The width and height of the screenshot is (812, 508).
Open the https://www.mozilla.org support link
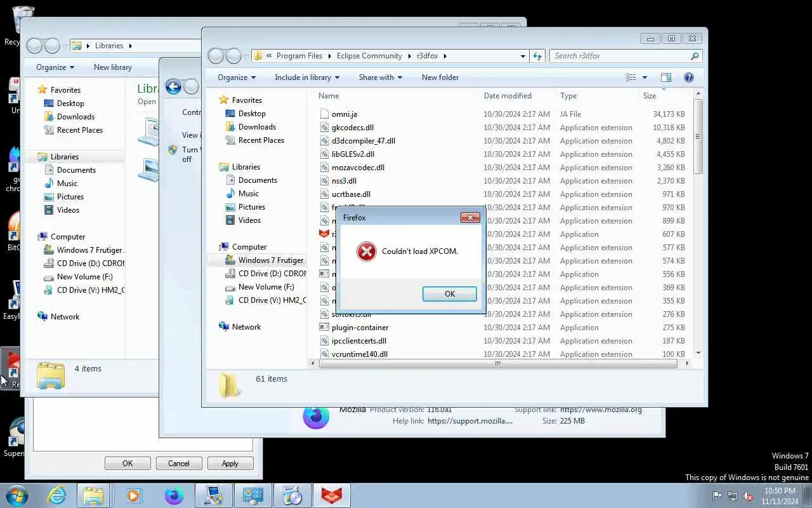coord(601,410)
